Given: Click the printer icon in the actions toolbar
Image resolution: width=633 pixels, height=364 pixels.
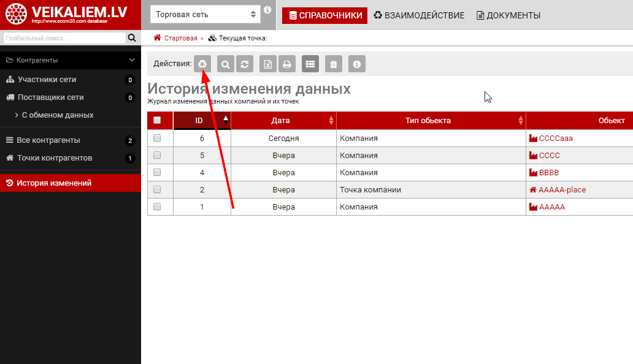Looking at the screenshot, I should (286, 64).
